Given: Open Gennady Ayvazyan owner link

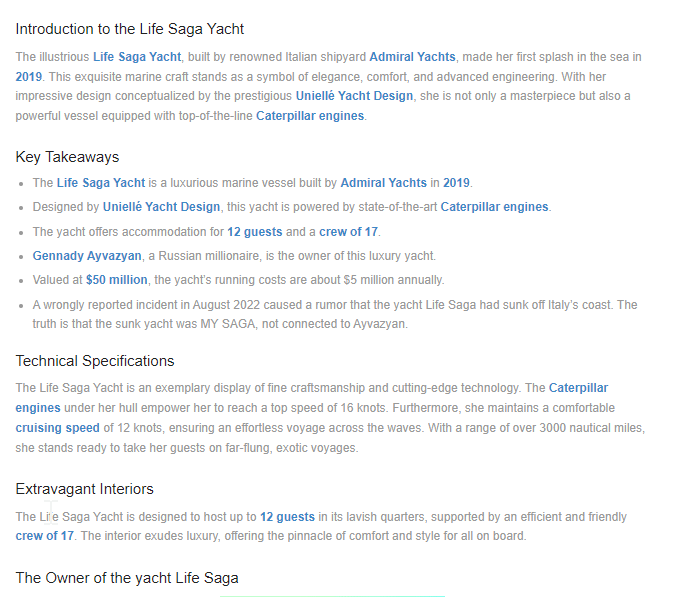Looking at the screenshot, I should [x=87, y=256].
